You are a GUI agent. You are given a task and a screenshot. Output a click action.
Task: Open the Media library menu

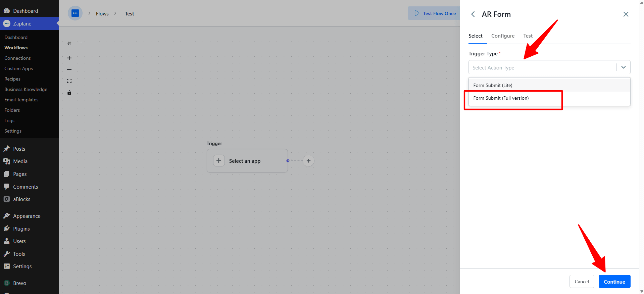30,161
